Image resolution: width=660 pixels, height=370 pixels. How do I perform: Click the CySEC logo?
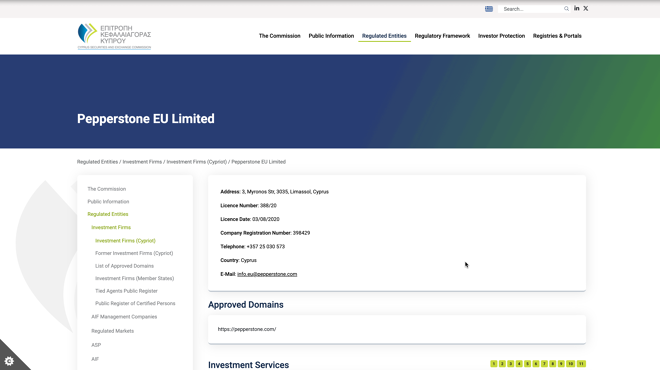pos(114,36)
